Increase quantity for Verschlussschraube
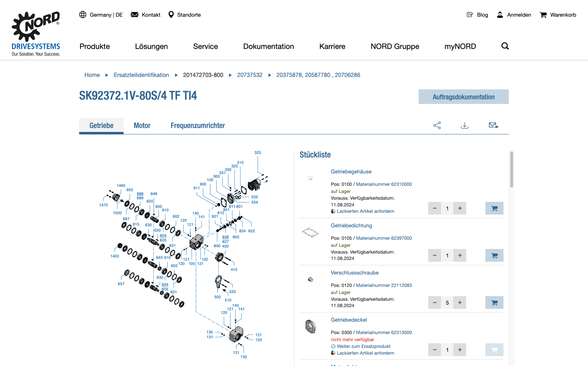Screen dimensions: 588x366 460,303
